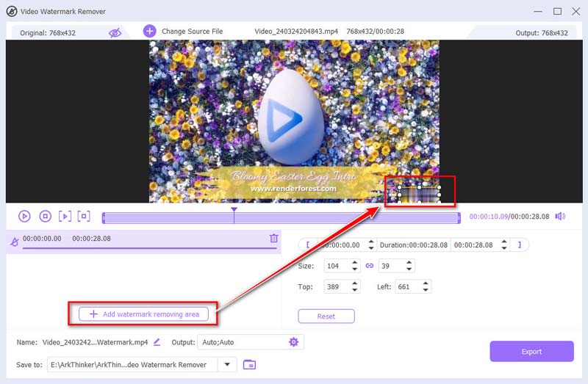Increase the Size height 39 value
The height and width of the screenshot is (384, 588).
coord(409,263)
